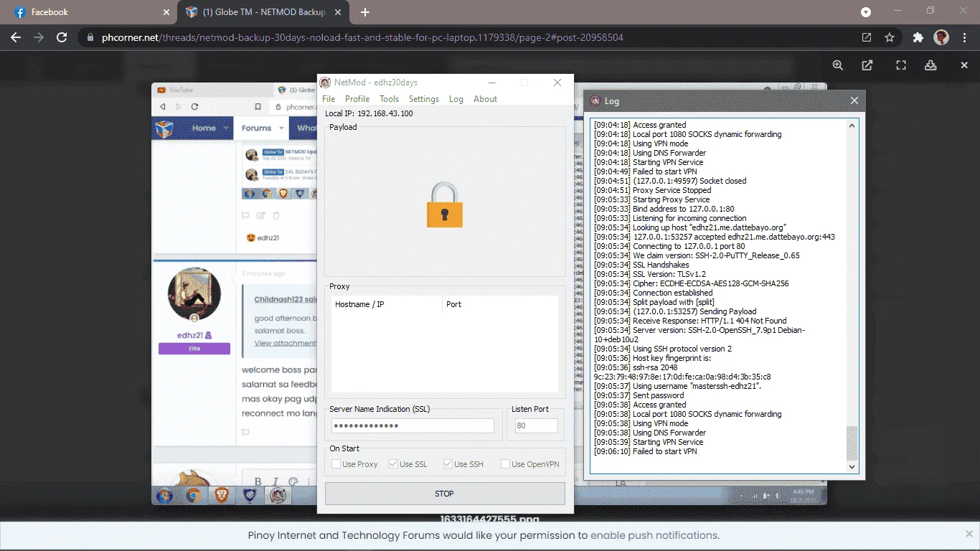Click the Brave browser taskbar icon in screenshot
The width and height of the screenshot is (980, 551).
coord(222,495)
